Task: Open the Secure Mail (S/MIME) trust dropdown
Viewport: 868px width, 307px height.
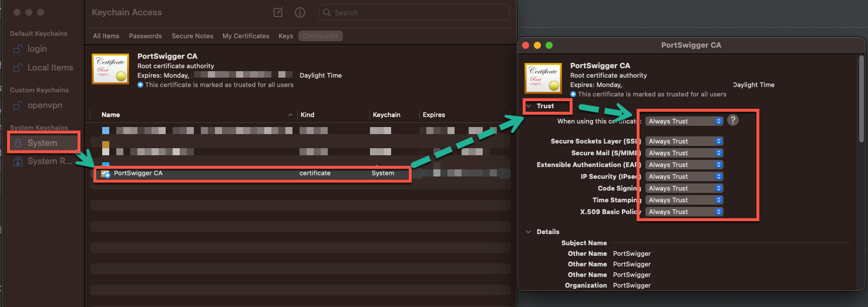Action: (x=684, y=153)
